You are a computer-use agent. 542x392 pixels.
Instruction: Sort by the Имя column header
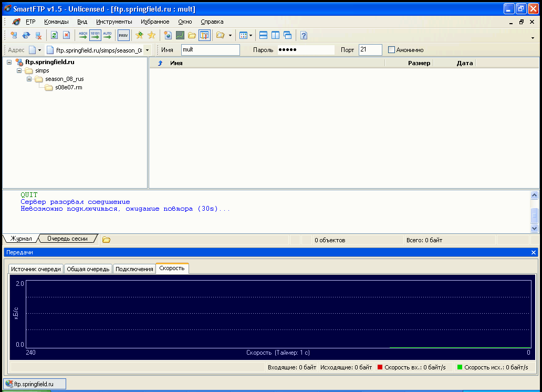coord(176,63)
